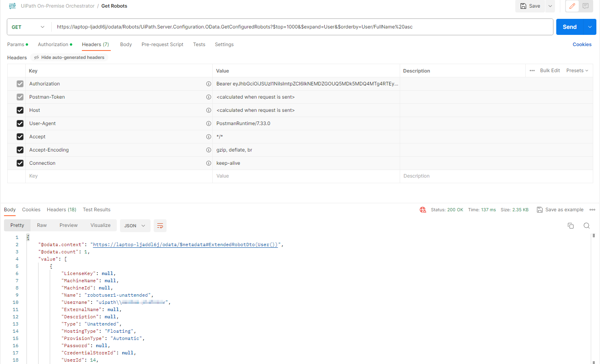
Task: Click the Authorization Bearer token value
Action: (307, 84)
